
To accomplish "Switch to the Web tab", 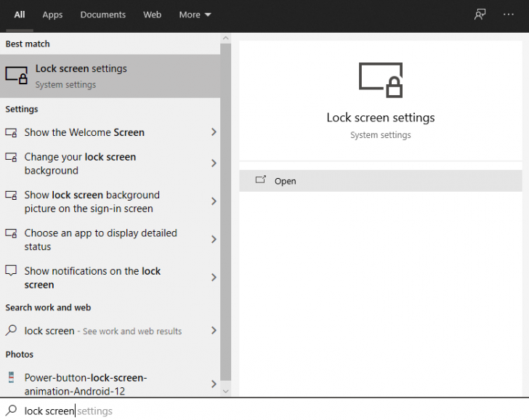I will click(x=152, y=15).
